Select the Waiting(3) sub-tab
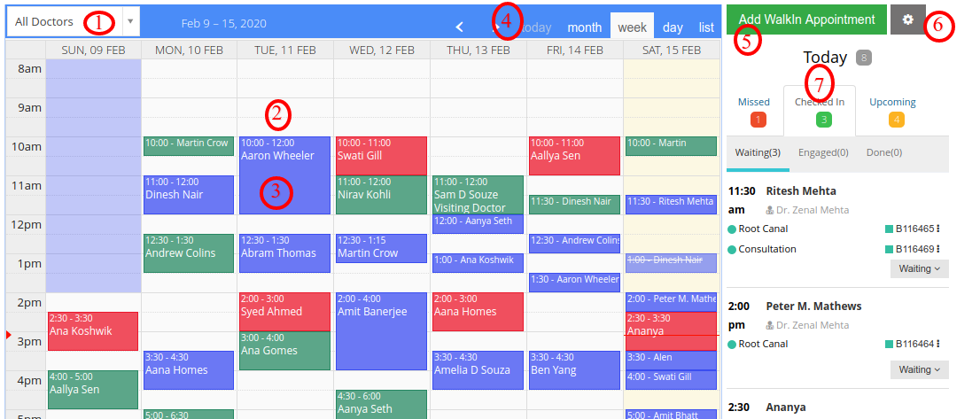 click(x=758, y=152)
